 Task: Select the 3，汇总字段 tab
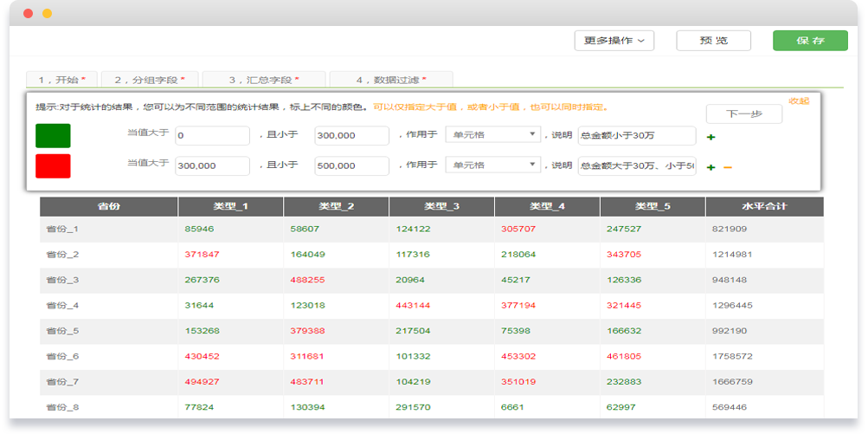click(x=264, y=80)
